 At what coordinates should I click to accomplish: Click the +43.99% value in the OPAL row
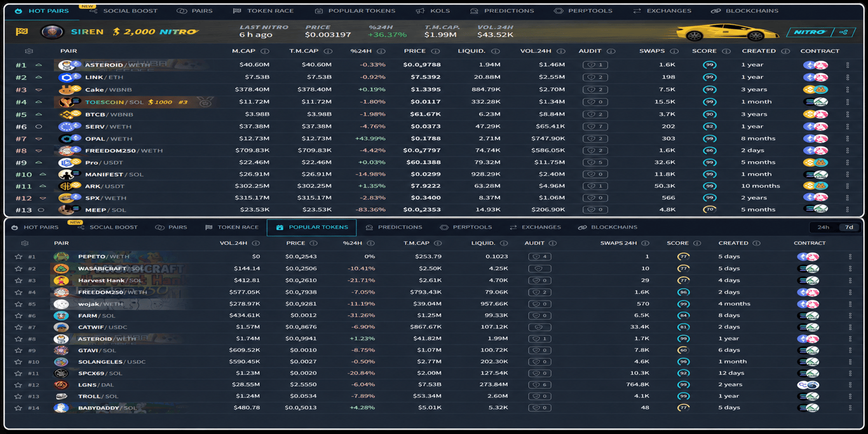370,139
